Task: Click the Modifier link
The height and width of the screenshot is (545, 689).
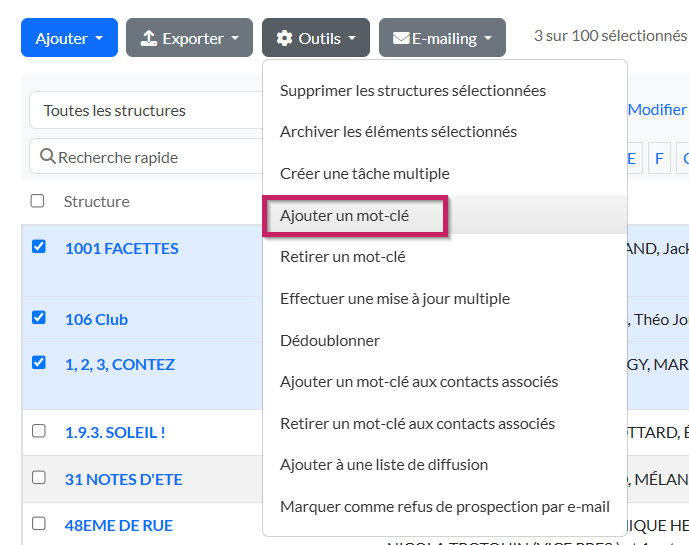Action: (657, 110)
